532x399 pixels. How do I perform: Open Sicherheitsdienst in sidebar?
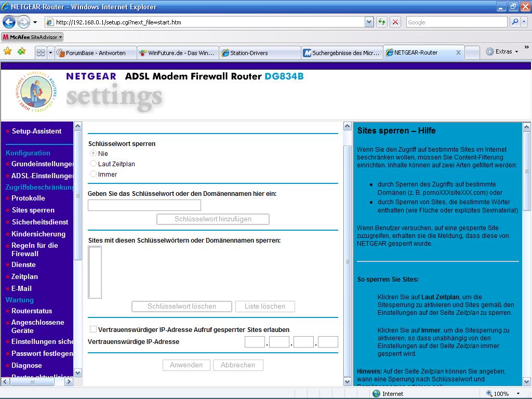coord(40,222)
